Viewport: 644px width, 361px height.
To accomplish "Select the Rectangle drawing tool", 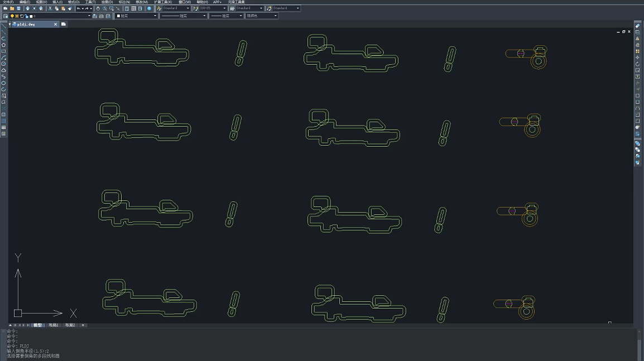I will (4, 51).
